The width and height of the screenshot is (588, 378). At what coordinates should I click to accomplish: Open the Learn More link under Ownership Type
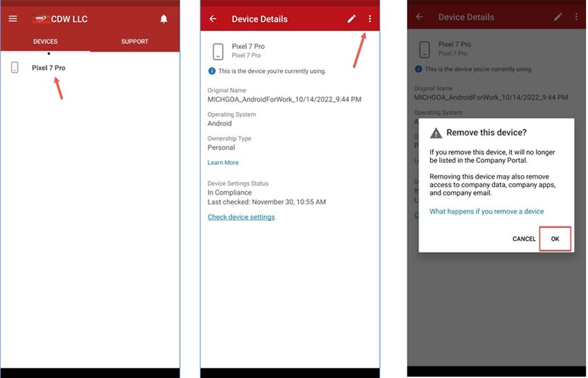click(x=223, y=163)
